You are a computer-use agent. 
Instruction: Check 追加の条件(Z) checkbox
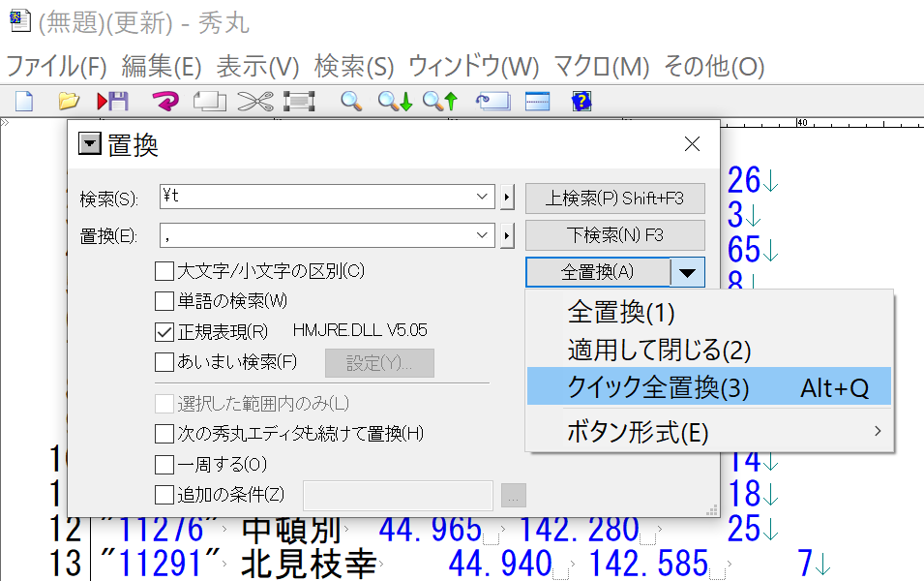point(164,495)
